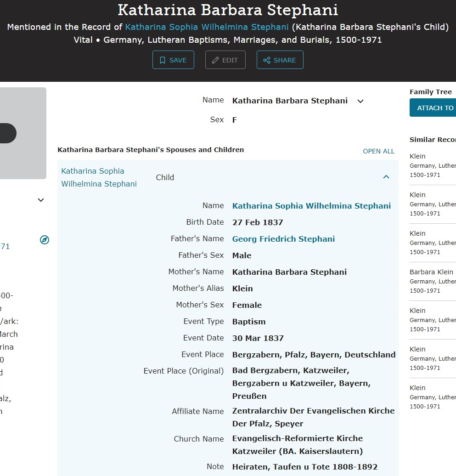This screenshot has height=476, width=456.
Task: Click the bookmark icon on the Save button
Action: click(x=163, y=60)
